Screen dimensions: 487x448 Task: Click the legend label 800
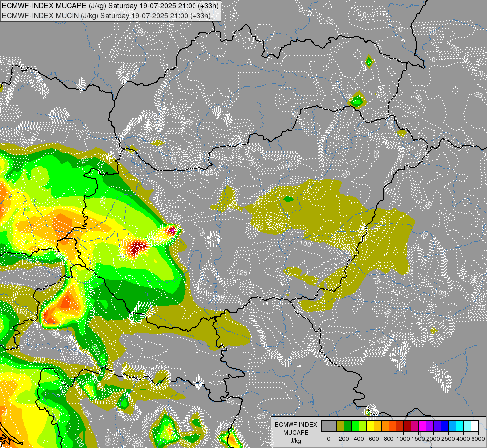389,439
